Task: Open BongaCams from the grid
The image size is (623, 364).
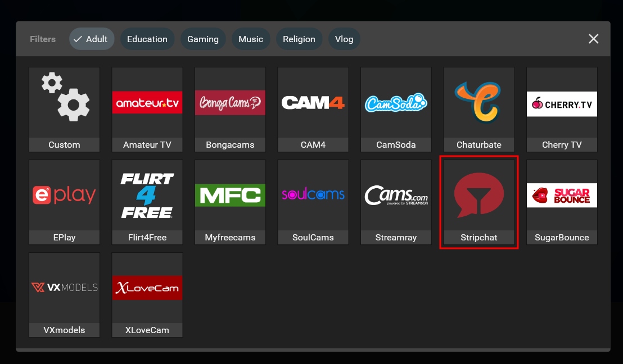Action: (x=230, y=102)
